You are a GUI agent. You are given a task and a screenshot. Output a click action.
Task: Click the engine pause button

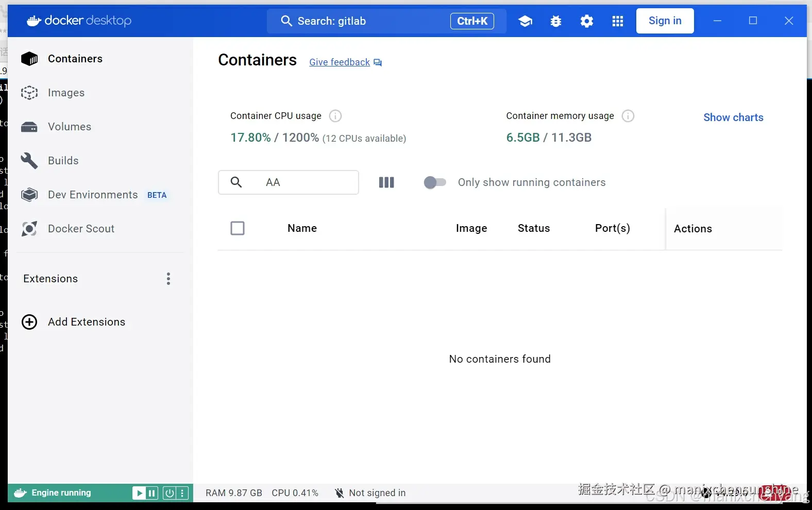(x=152, y=493)
